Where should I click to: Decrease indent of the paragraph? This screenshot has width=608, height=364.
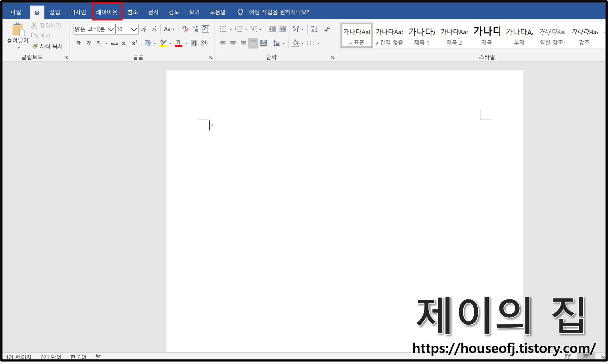pyautogui.click(x=272, y=29)
